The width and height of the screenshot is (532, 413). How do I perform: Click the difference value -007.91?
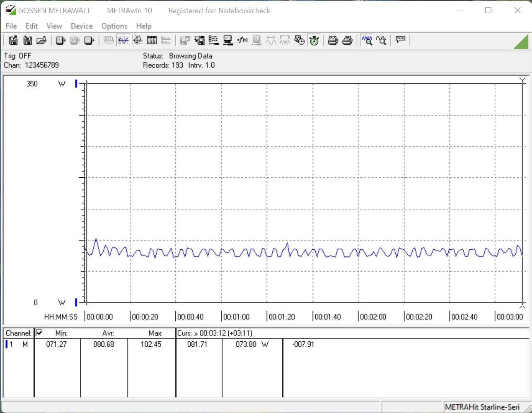click(303, 344)
